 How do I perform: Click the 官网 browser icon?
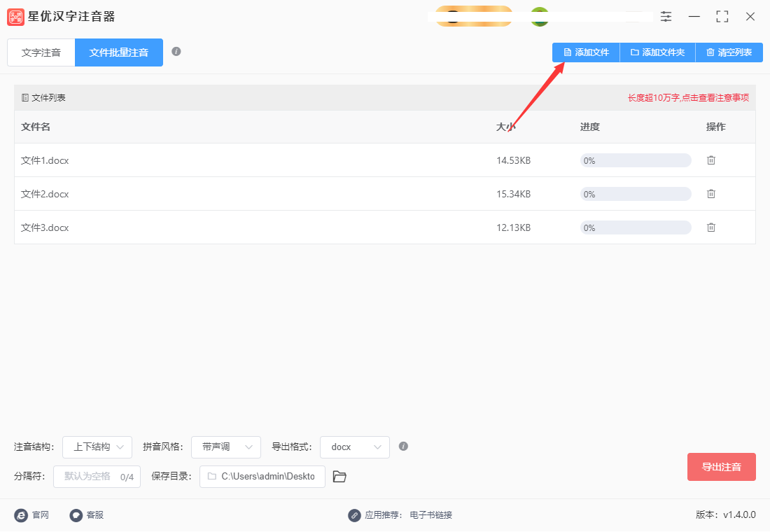21,515
